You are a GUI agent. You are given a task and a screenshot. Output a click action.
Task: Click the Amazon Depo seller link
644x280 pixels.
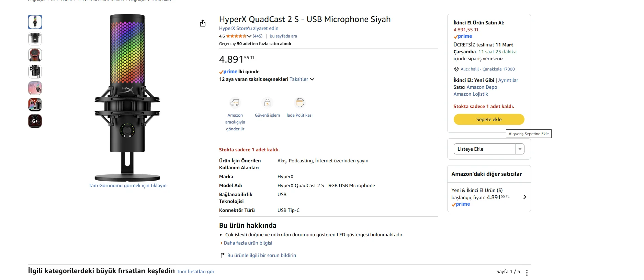(482, 87)
